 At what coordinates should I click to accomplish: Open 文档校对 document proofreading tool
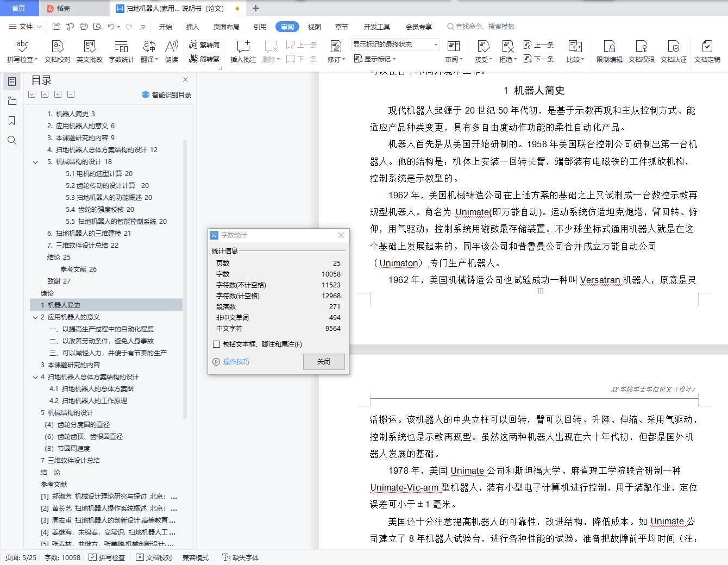coord(58,52)
